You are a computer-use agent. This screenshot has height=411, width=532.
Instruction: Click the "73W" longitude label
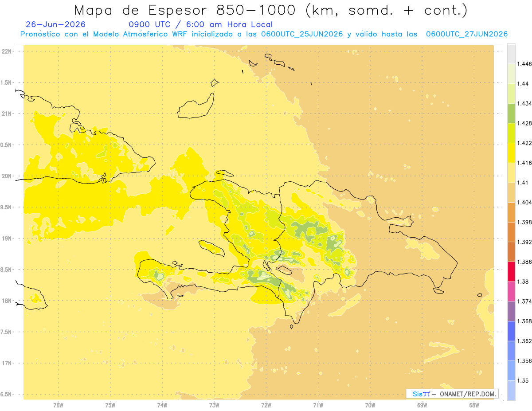tap(214, 405)
